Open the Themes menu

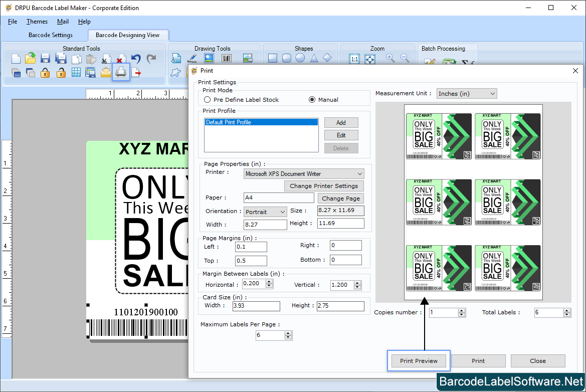pos(37,22)
